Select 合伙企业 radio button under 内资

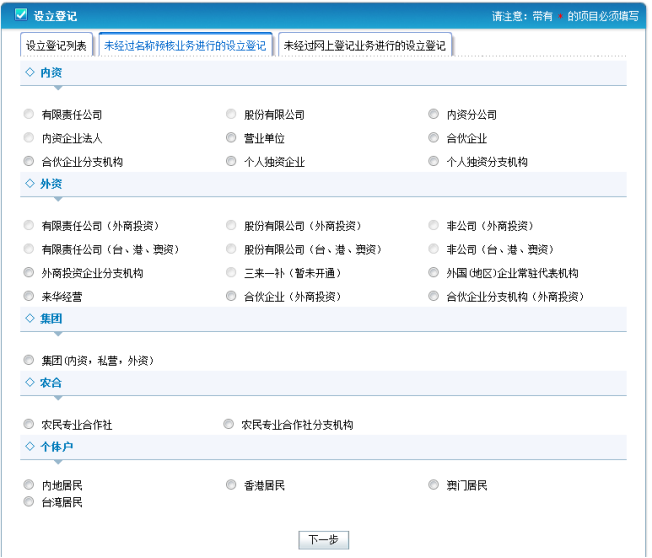point(434,138)
